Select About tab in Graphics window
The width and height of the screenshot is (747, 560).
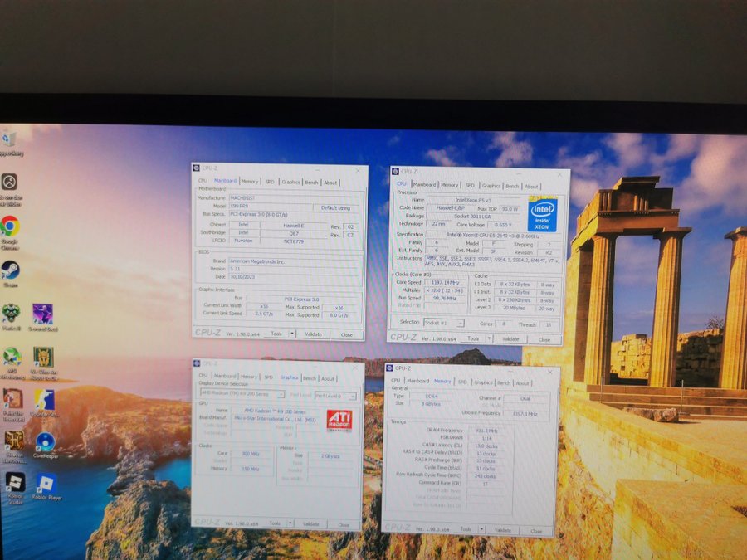tap(328, 378)
